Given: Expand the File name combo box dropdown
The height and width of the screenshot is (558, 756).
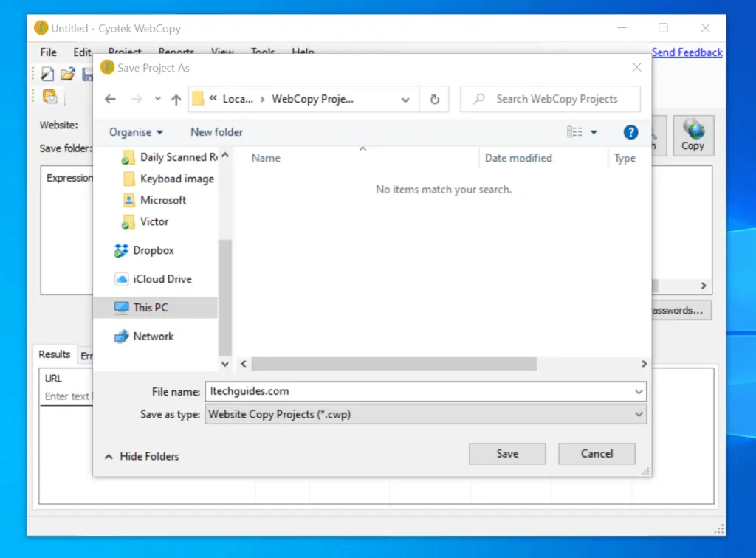Looking at the screenshot, I should (x=639, y=392).
